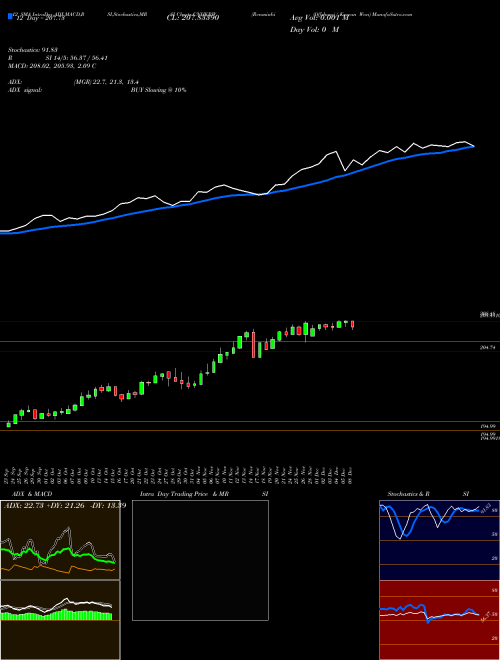Image resolution: width=500 pixels, height=660 pixels.
Task: Click the 'ADX signal:' label
Action: click(x=25, y=90)
